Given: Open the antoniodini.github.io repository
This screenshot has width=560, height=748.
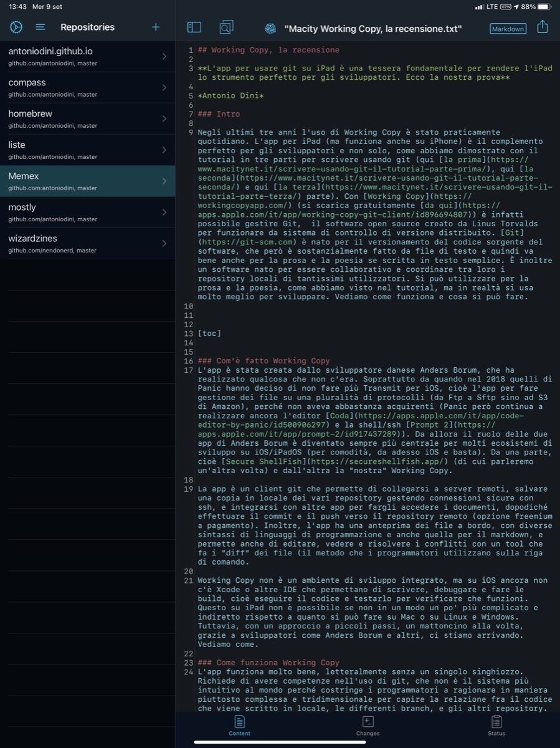Looking at the screenshot, I should (87, 56).
